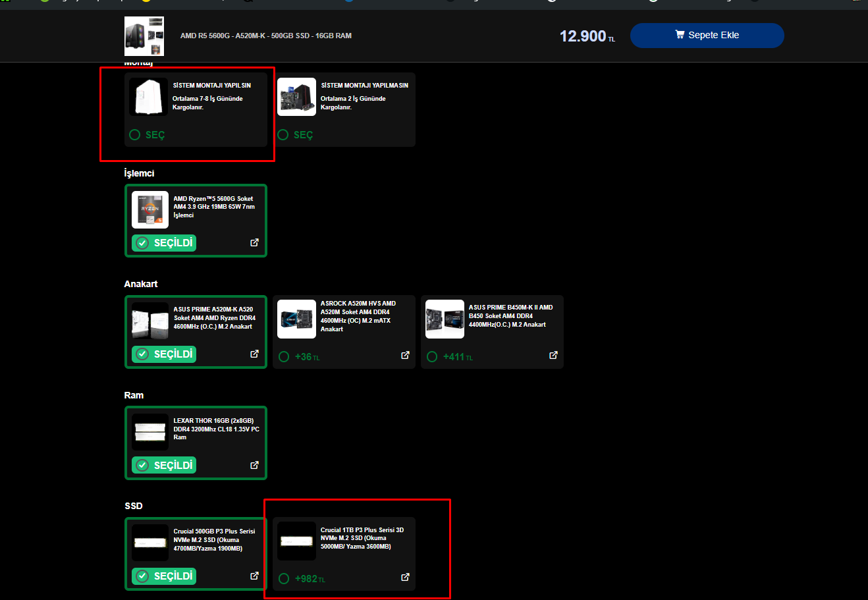
Task: Click the Sepete Ekle button
Action: 707,36
